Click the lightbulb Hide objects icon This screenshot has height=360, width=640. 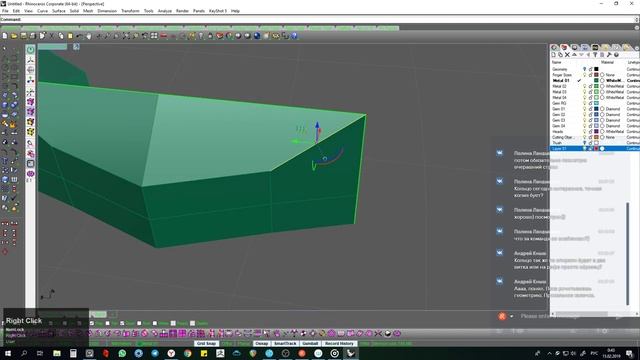point(201,36)
